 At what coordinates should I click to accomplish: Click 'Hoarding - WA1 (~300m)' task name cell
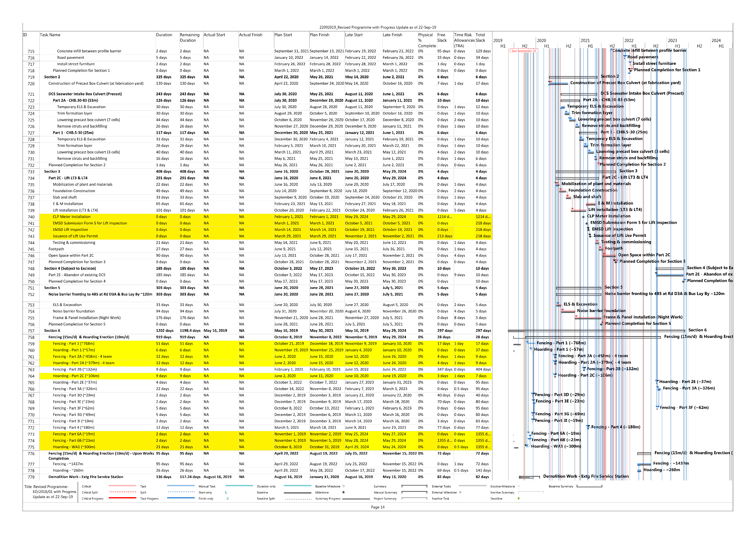click(74, 447)
